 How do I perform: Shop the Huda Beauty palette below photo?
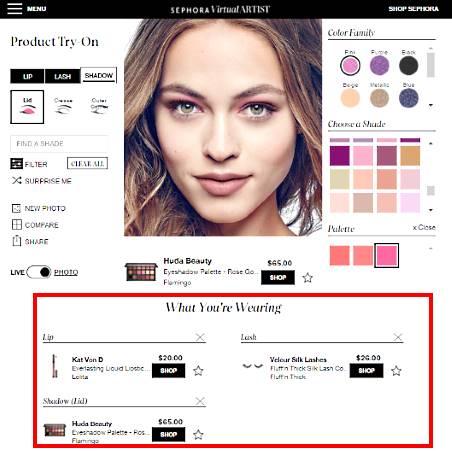tap(278, 277)
